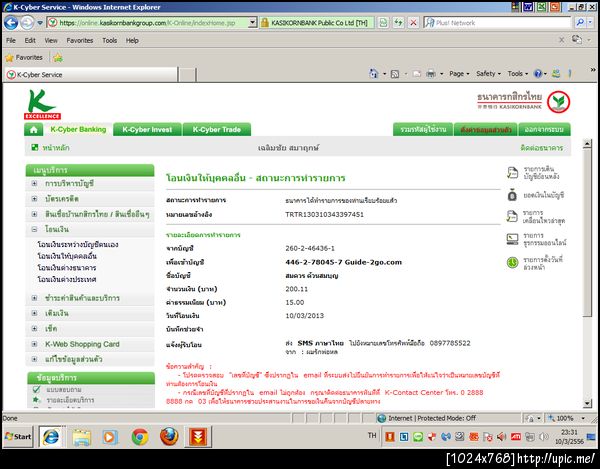Image resolution: width=600 pixels, height=469 pixels.
Task: Switch to the K-Cyber Invest tab
Action: 147,129
